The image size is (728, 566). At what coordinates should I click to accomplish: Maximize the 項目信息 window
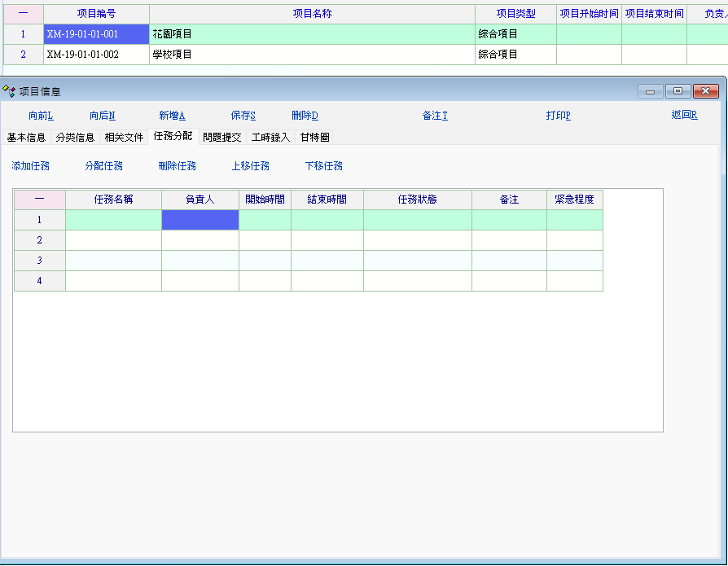click(678, 91)
